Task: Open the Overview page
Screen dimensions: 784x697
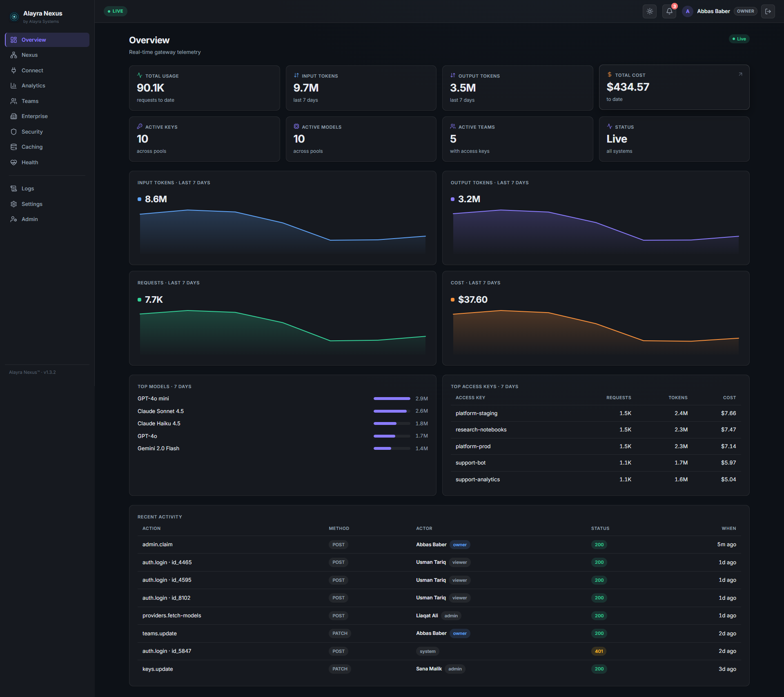Action: click(x=47, y=40)
